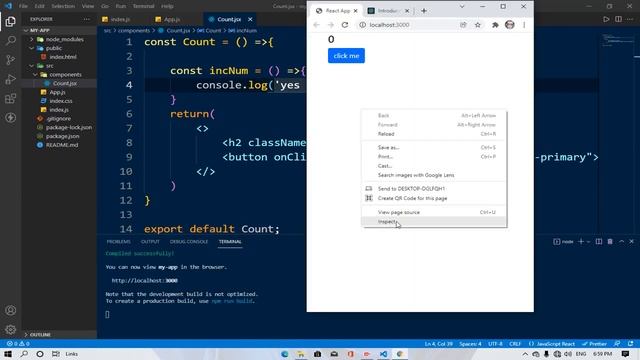Viewport: 640px width, 360px height.
Task: Open the Terminal menu
Action: tap(143, 6)
